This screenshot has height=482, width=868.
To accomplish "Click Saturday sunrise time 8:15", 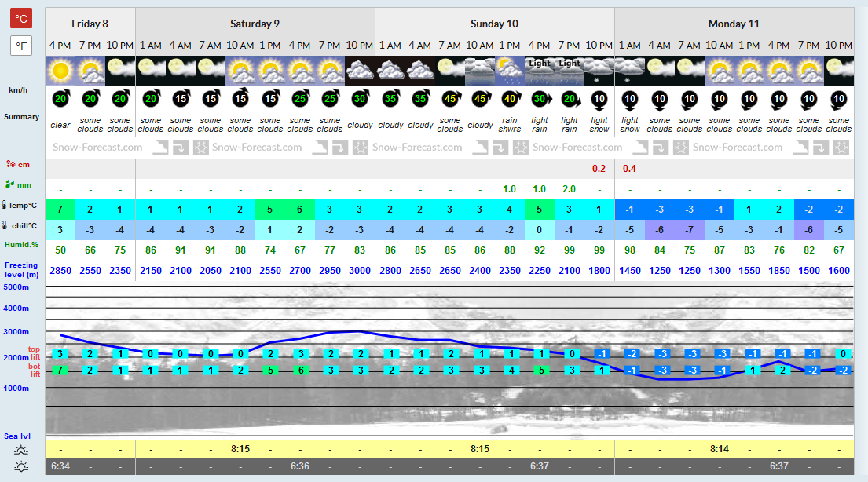I will pyautogui.click(x=240, y=449).
